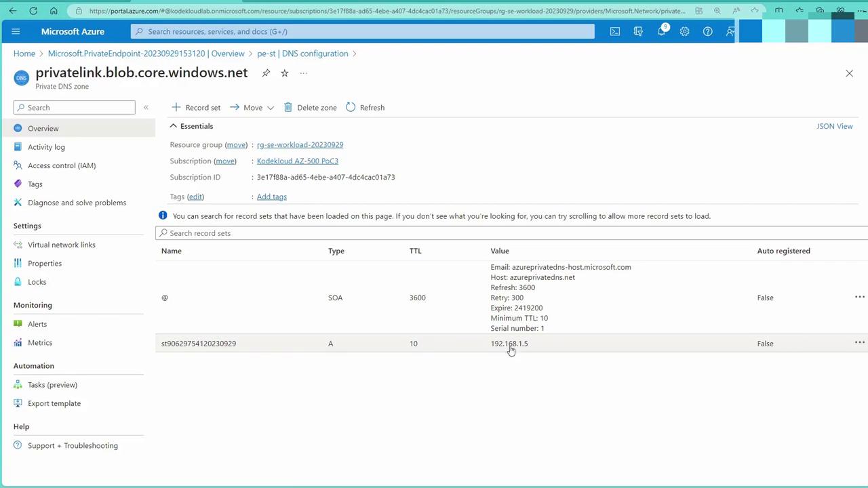The height and width of the screenshot is (488, 868).
Task: Open the Move dropdown in the toolbar
Action: (252, 107)
